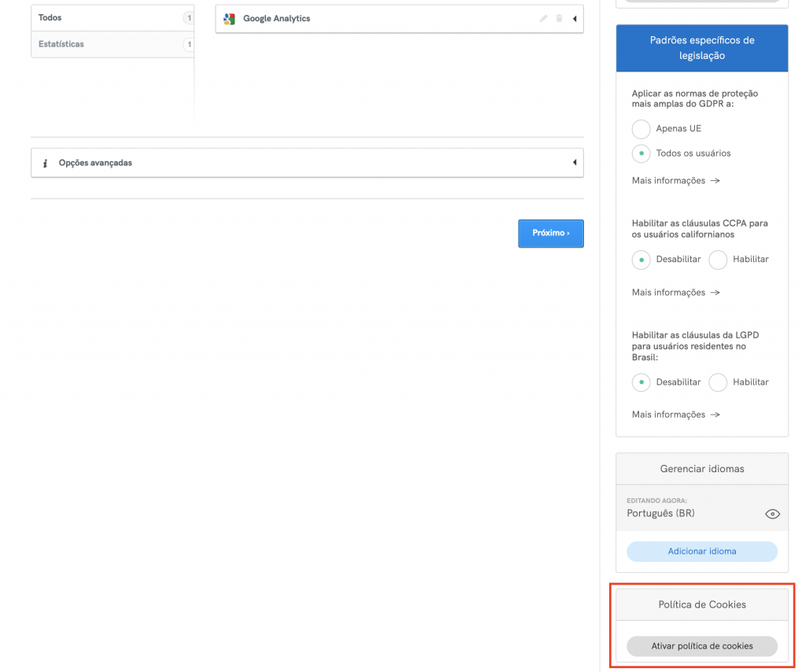The height and width of the screenshot is (672, 806).
Task: Preview Português (BR) with the eye icon
Action: point(772,514)
